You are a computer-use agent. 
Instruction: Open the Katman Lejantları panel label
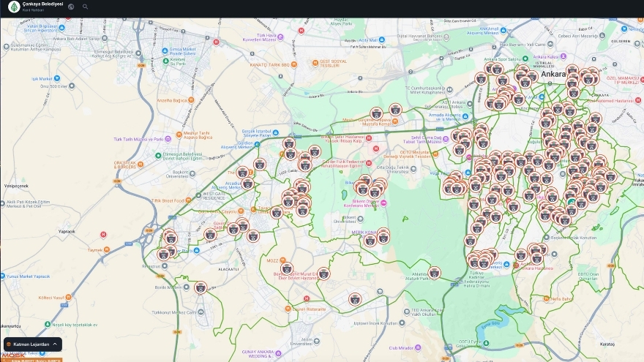tap(31, 344)
